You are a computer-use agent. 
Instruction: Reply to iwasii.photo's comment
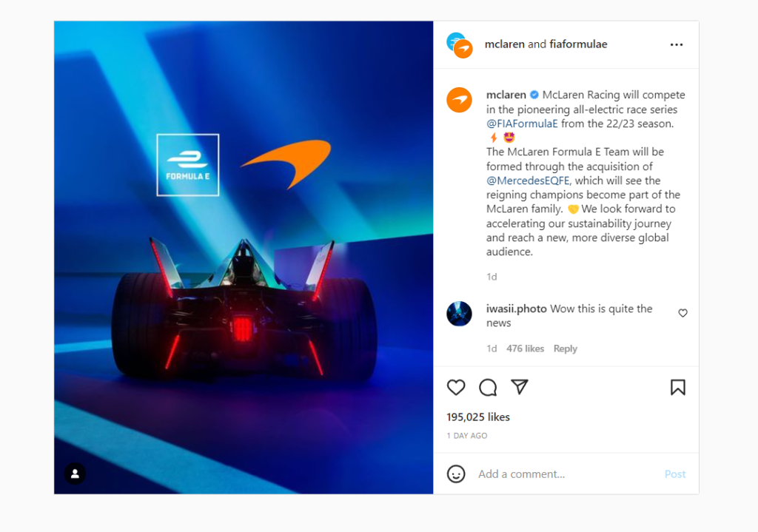(x=565, y=349)
